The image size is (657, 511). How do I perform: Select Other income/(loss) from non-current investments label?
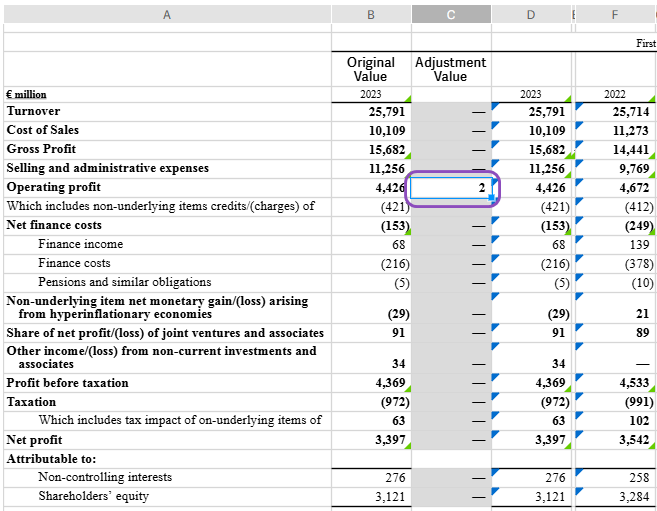[x=161, y=358]
